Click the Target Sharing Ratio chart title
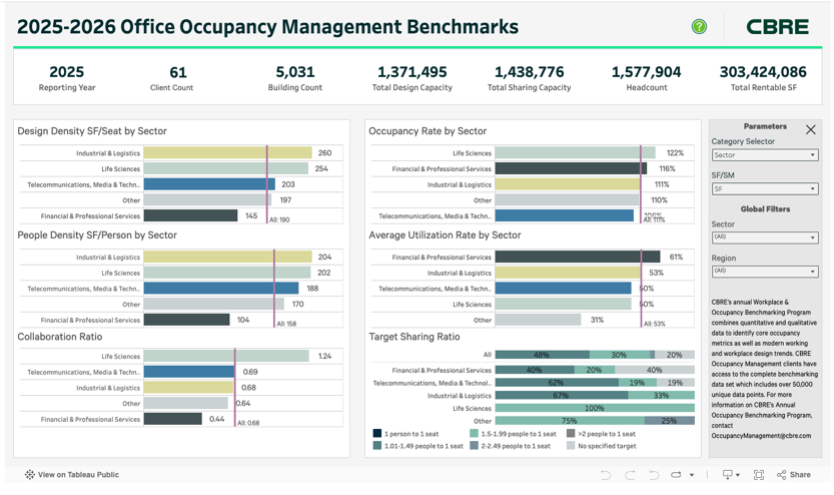Image resolution: width=834 pixels, height=495 pixels. pos(414,337)
